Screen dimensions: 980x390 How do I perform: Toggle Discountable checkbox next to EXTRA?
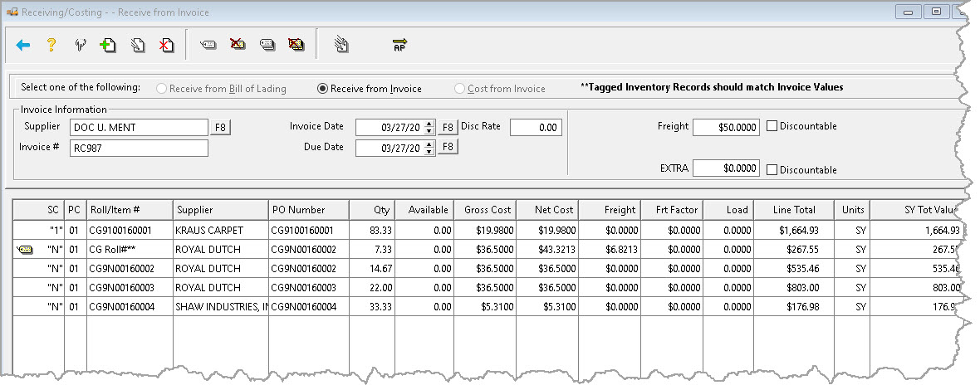[x=772, y=169]
